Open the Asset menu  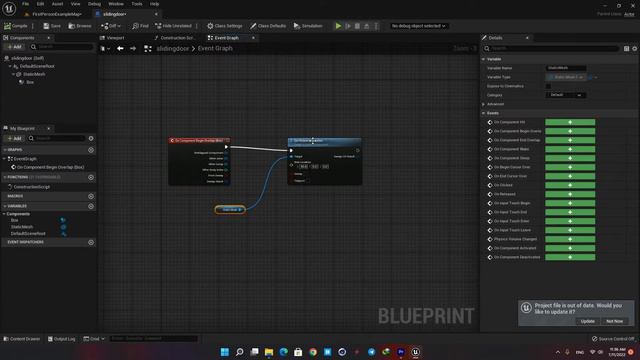[x=57, y=4]
